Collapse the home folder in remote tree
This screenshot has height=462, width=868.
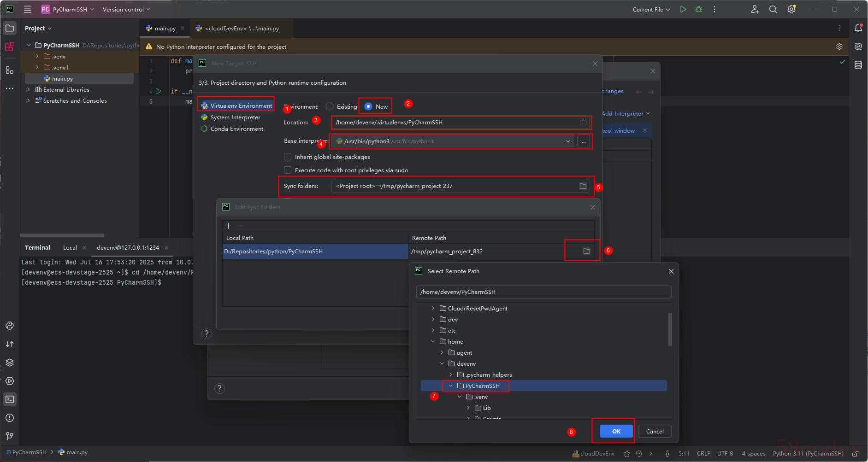tap(433, 341)
